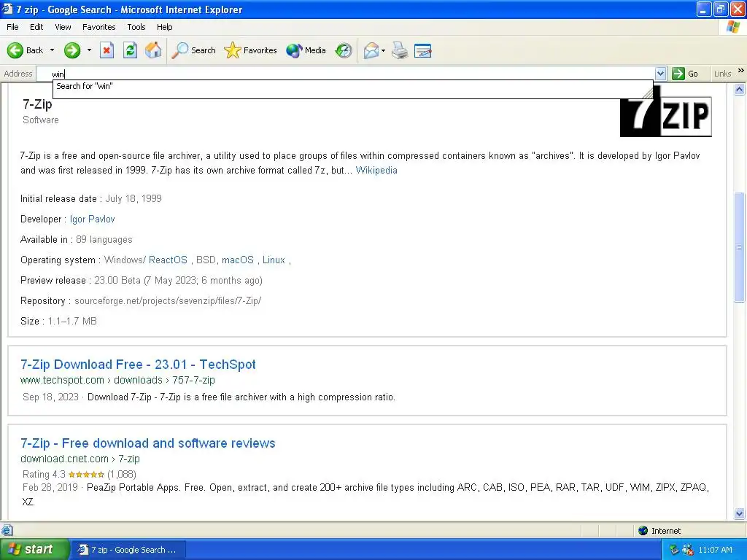Click the 11:07 AM clock
The height and width of the screenshot is (560, 747).
click(x=715, y=550)
